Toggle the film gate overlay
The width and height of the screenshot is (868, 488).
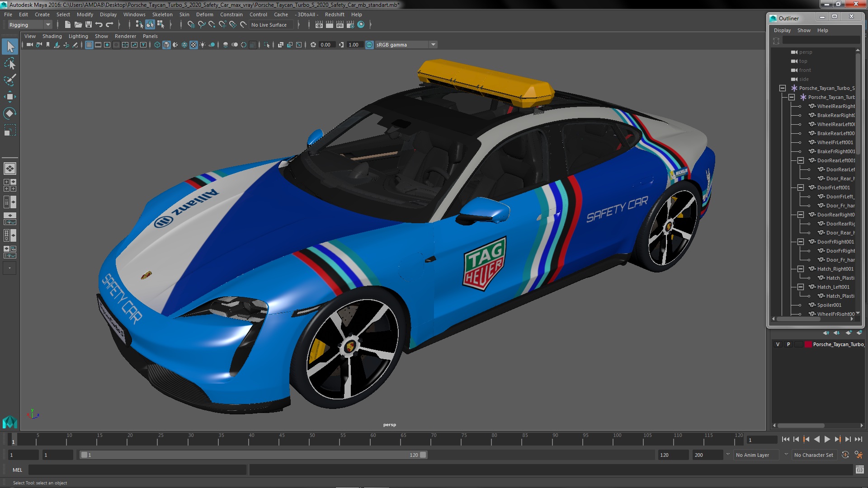[98, 45]
